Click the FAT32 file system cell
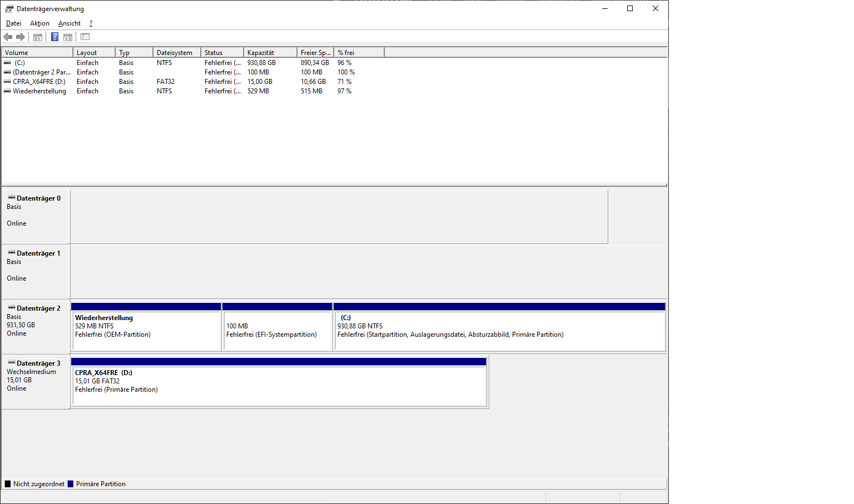This screenshot has height=504, width=854. click(166, 82)
